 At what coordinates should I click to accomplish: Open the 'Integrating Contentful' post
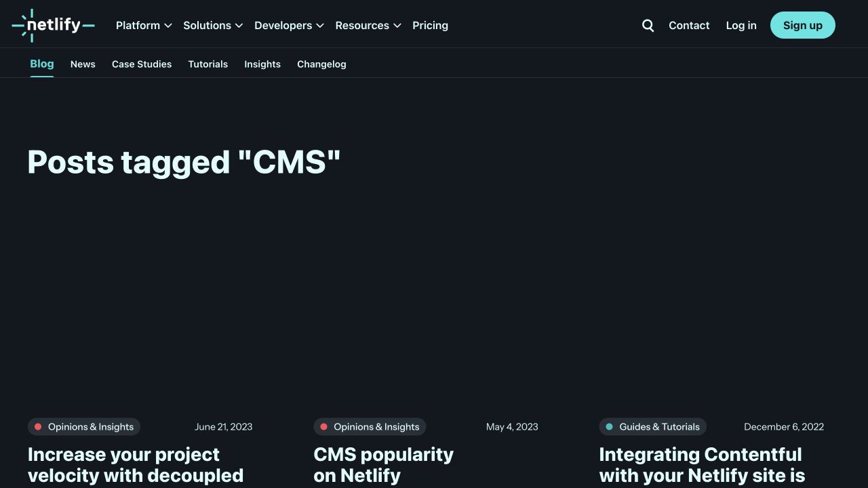702,465
